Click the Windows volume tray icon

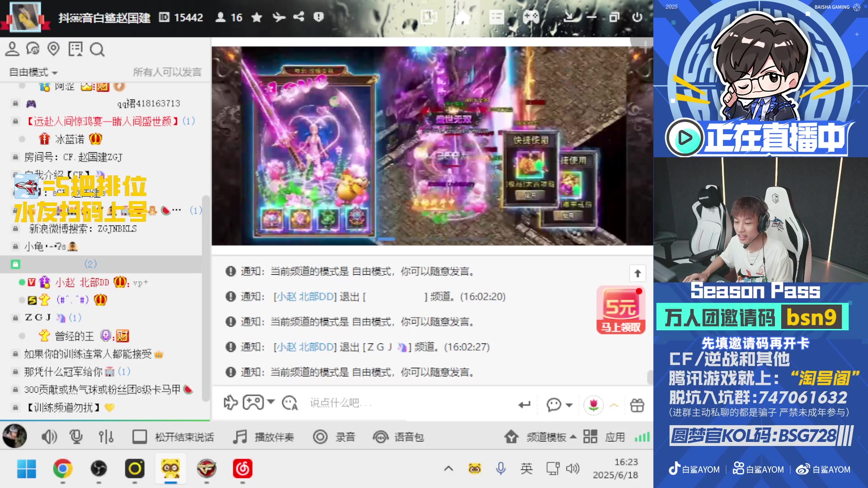pos(572,469)
